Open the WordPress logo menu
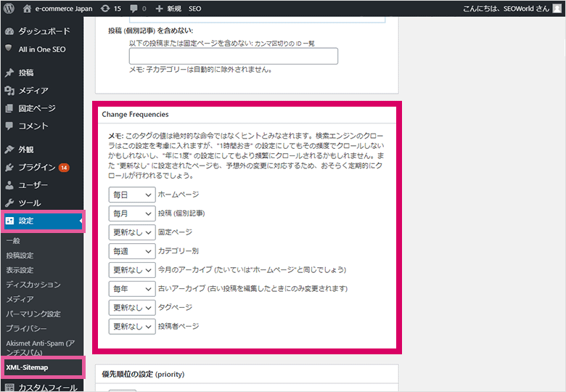This screenshot has width=566, height=392. [9, 8]
